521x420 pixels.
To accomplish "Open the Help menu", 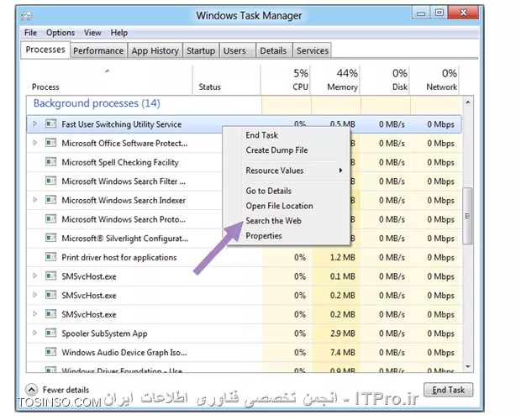I will click(x=119, y=33).
